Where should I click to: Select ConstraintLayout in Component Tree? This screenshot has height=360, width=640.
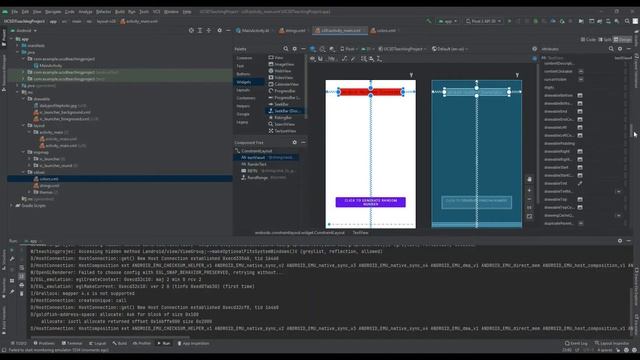pos(256,151)
